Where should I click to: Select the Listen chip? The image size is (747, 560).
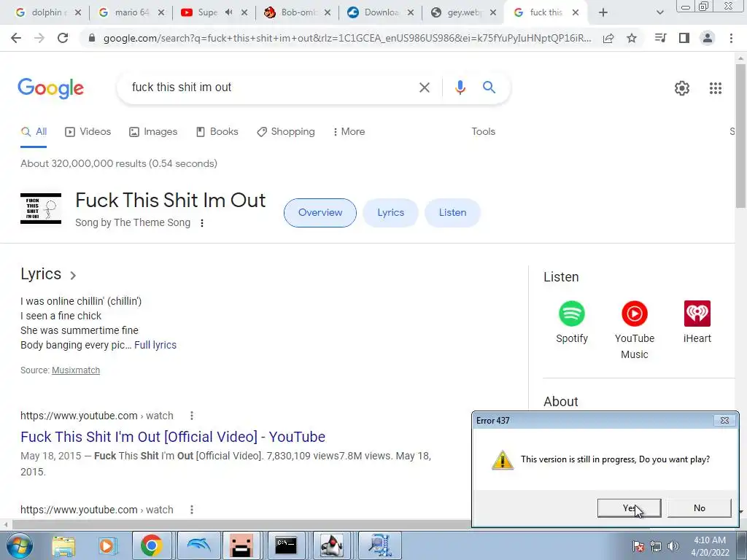coord(452,213)
